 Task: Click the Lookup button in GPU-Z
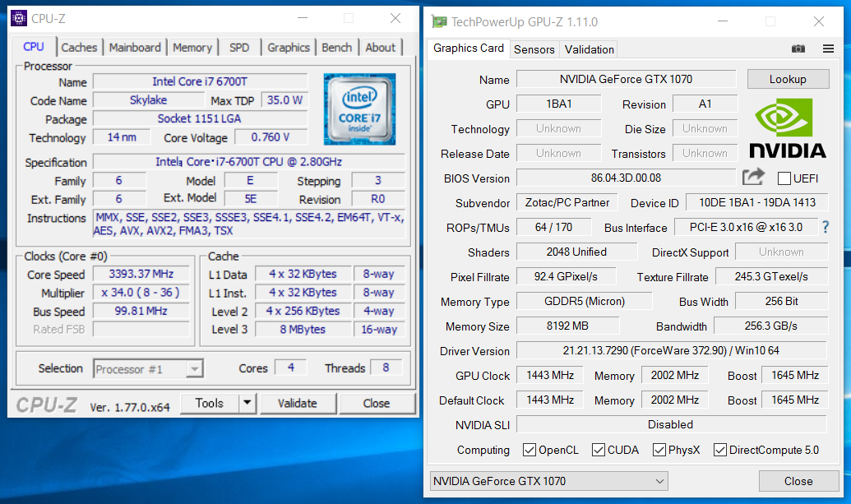788,79
